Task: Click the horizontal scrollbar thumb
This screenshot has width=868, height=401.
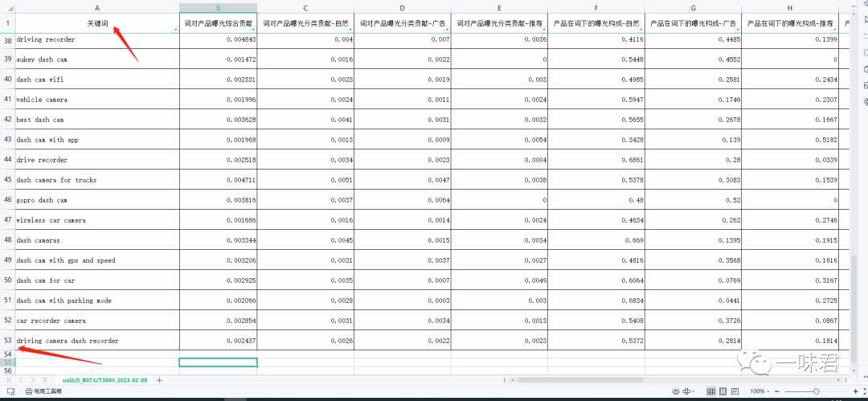Action: coord(581,380)
